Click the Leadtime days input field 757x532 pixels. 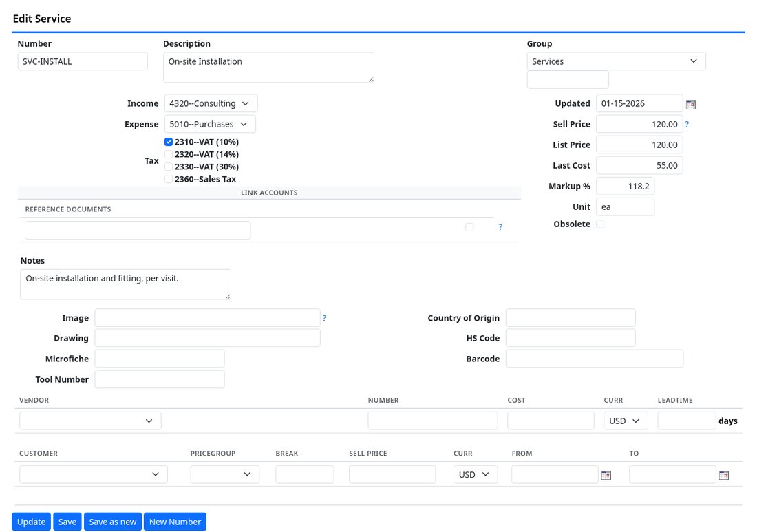click(x=687, y=421)
